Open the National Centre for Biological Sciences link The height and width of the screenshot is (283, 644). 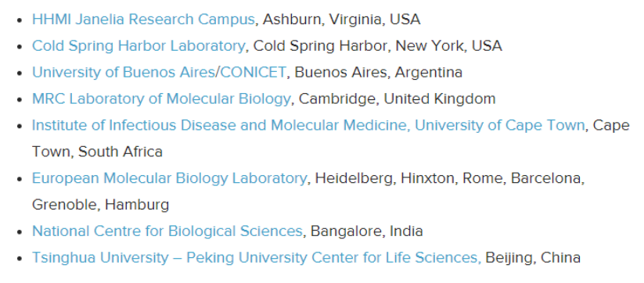point(167,231)
